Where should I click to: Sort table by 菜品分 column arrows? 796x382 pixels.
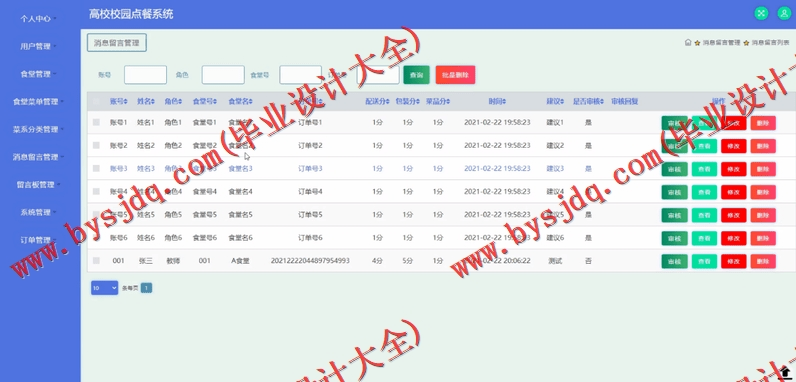pyautogui.click(x=448, y=102)
